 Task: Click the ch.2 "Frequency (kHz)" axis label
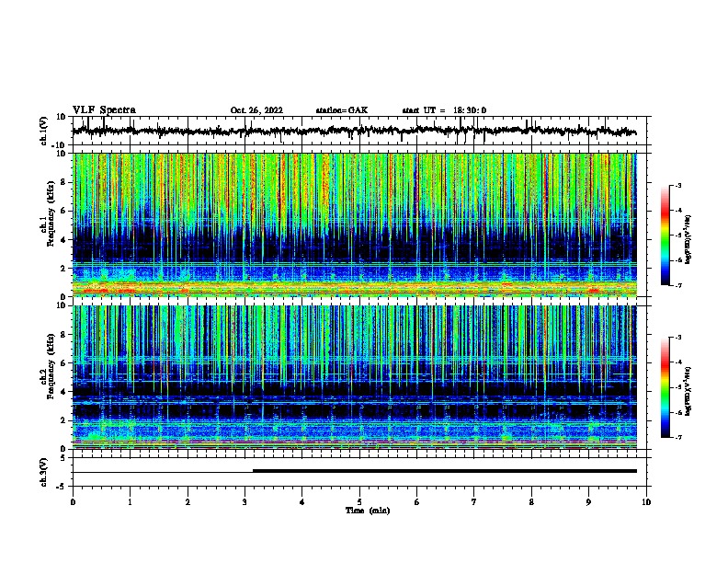(51, 366)
